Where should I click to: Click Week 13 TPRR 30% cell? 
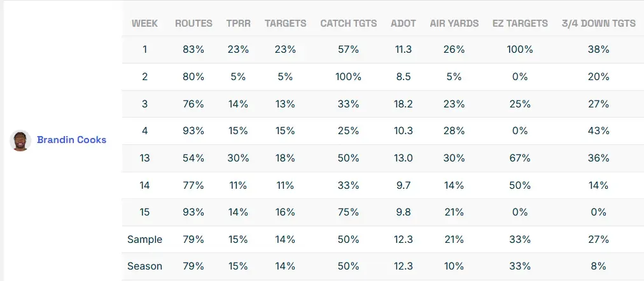point(238,158)
